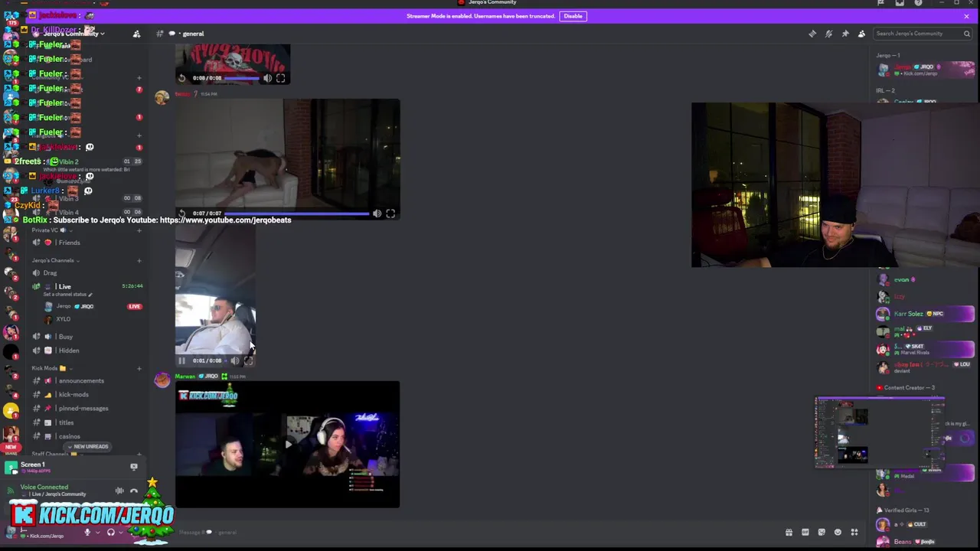Pause the car video playing at 0:01
980x551 pixels.
(x=182, y=360)
